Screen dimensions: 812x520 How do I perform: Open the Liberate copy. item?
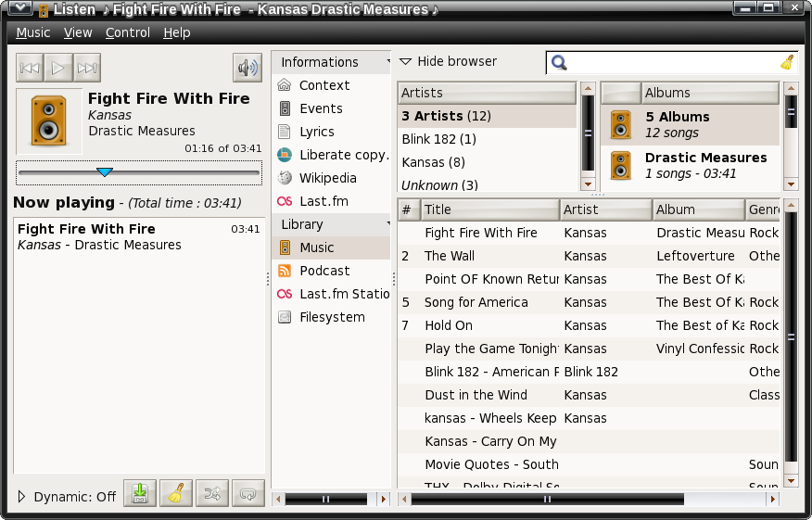[x=331, y=155]
